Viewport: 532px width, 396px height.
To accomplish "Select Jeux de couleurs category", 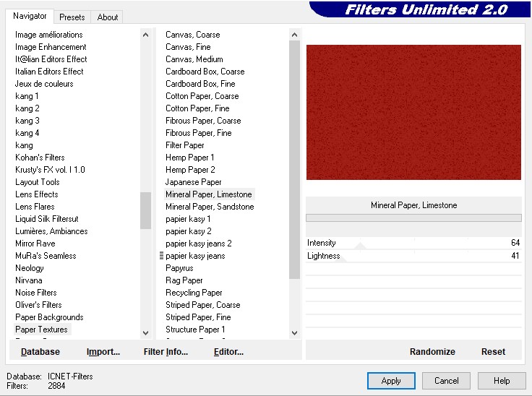I will coord(44,84).
